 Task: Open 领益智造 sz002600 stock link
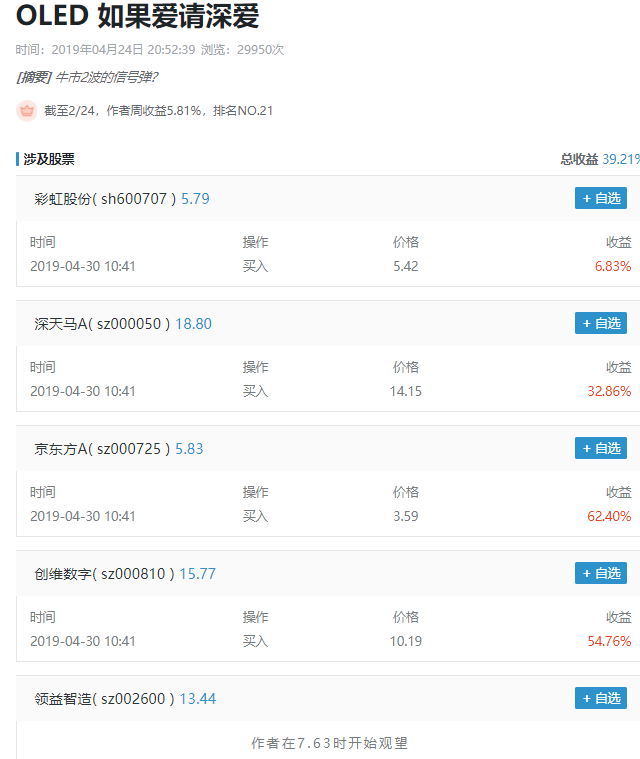pos(105,698)
